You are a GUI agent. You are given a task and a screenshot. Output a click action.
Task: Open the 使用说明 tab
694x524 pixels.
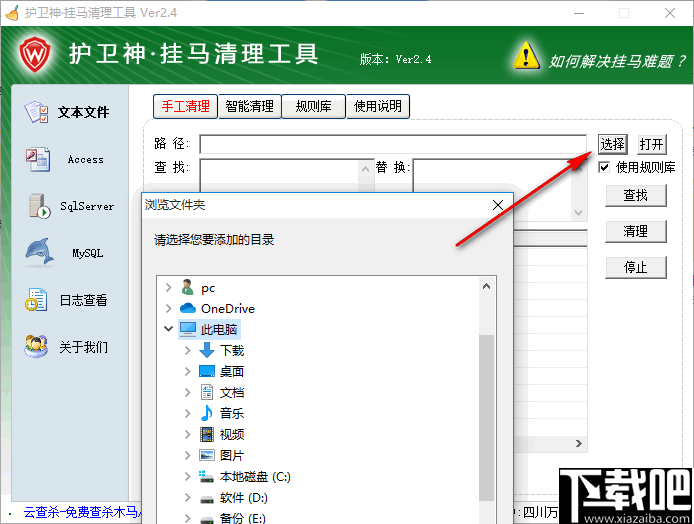(378, 106)
